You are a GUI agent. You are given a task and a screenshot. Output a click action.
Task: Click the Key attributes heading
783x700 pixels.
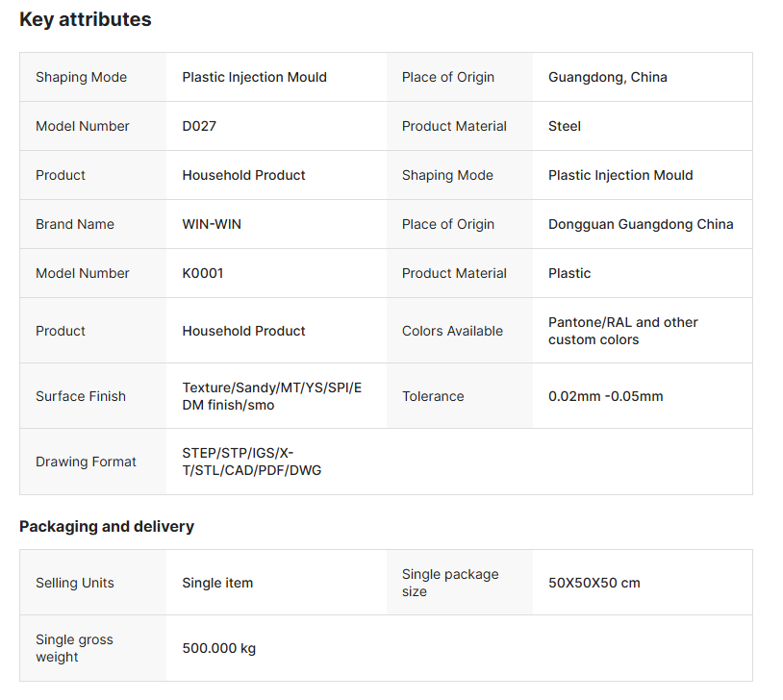pos(86,19)
